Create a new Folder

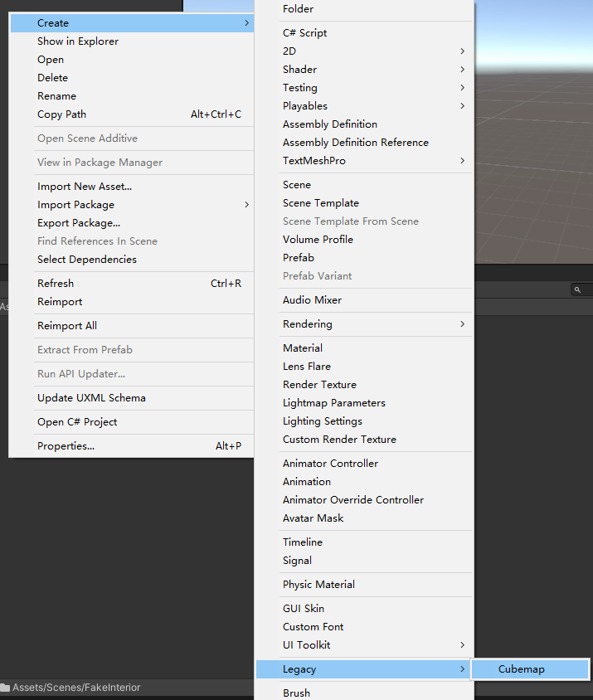(x=364, y=9)
